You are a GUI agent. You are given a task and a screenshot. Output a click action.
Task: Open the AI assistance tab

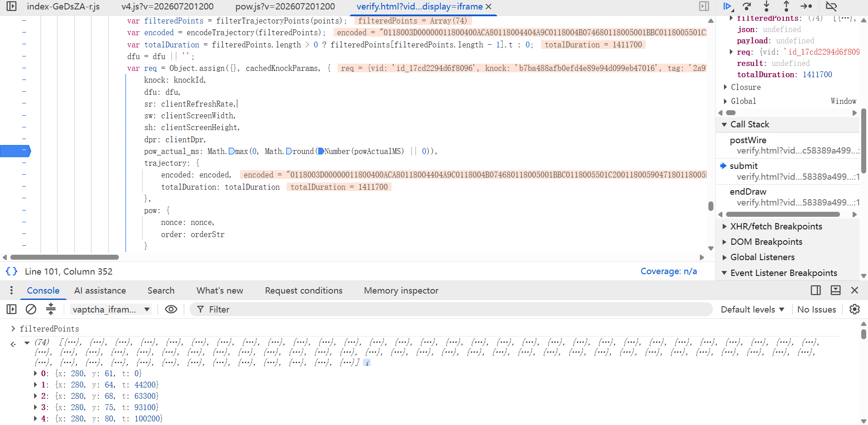coord(100,290)
